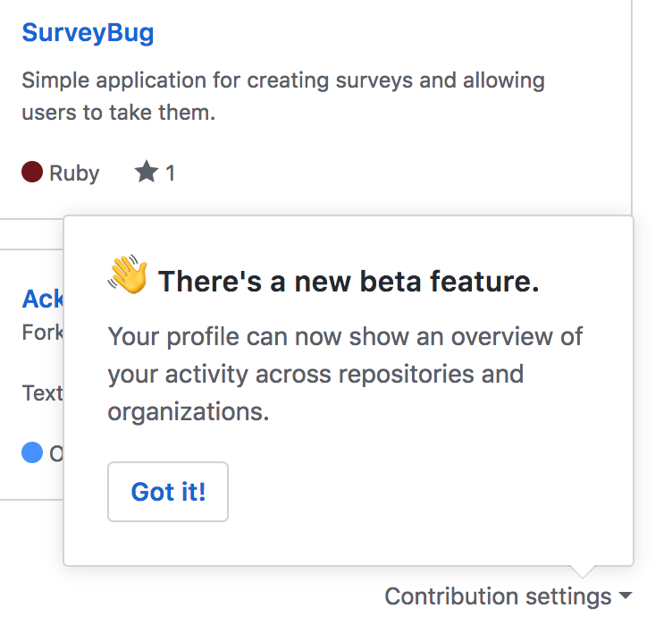
Task: Click the star count number 1
Action: coord(170,173)
